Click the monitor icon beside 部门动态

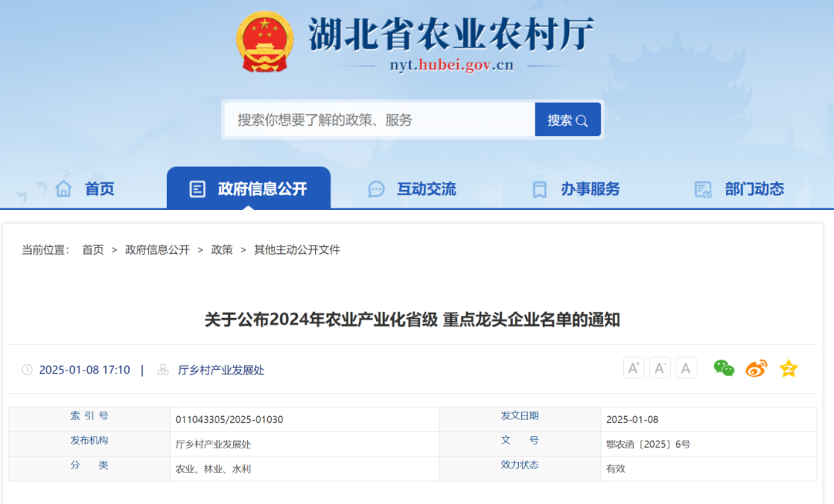coord(703,188)
